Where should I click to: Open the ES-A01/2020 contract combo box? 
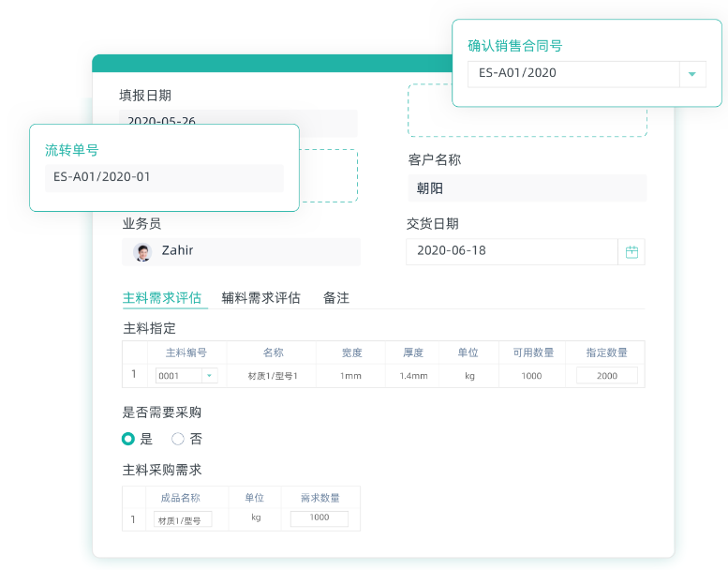[x=573, y=74]
